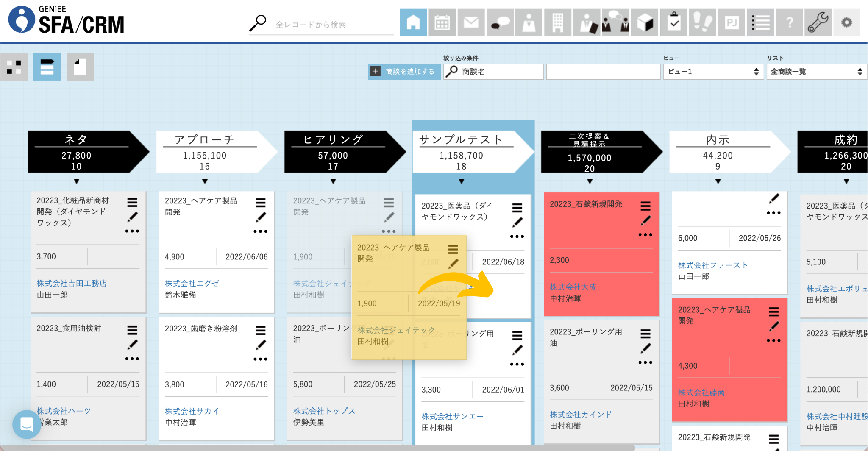Open hamburger menu on 食用油検討 card
The height and width of the screenshot is (451, 868).
(x=132, y=330)
